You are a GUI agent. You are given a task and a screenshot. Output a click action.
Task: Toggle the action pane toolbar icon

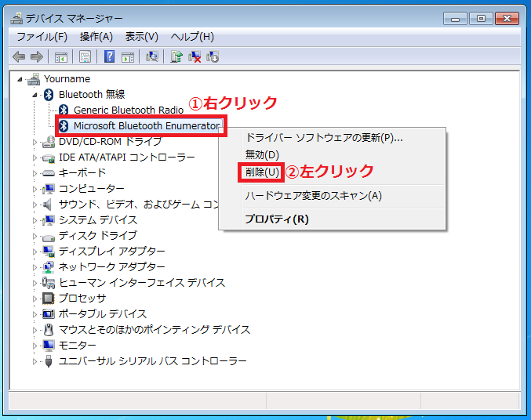coord(128,57)
